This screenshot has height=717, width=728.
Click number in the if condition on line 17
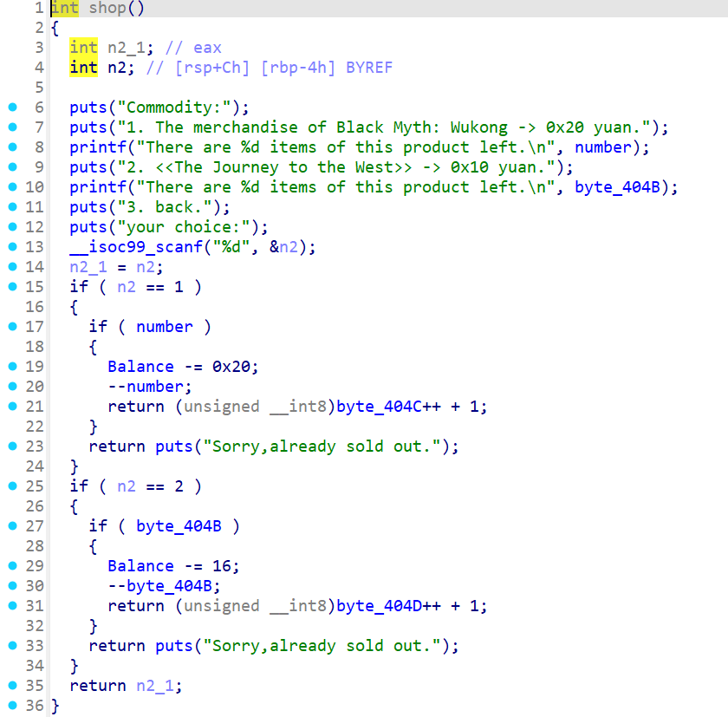(165, 327)
